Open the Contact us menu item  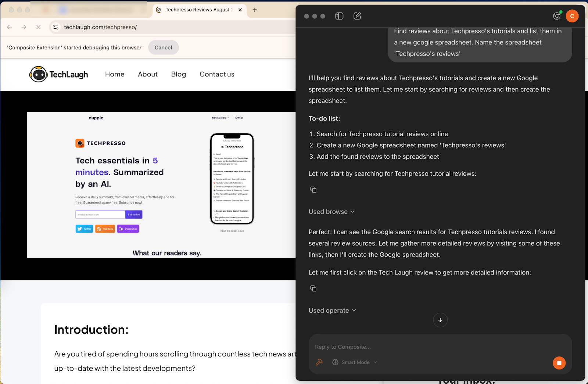[217, 74]
